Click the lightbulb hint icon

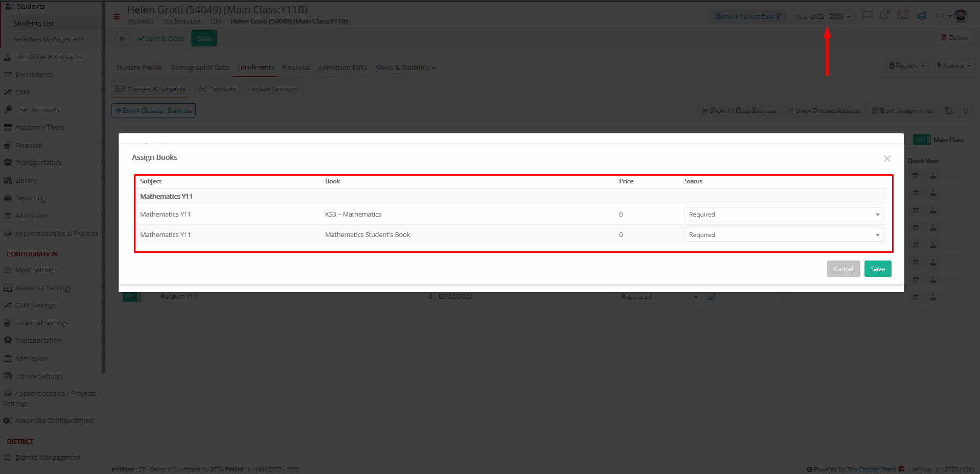coord(966,111)
